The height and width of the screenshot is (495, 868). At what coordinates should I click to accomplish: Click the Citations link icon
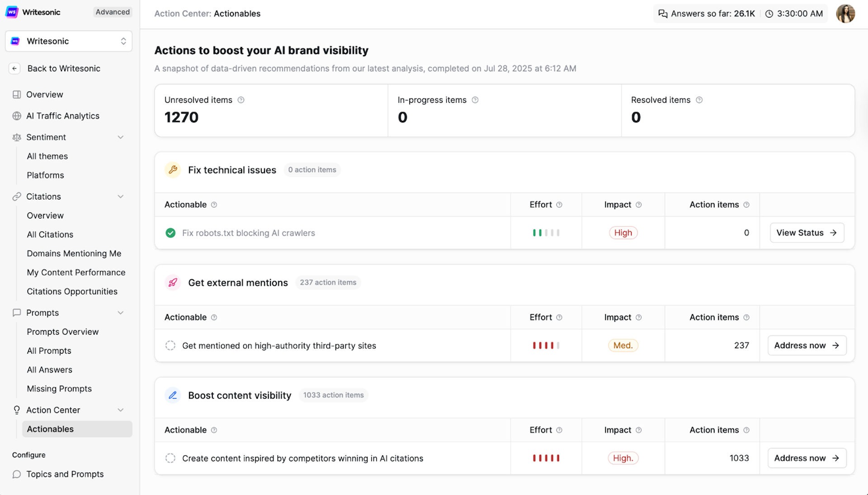click(17, 196)
